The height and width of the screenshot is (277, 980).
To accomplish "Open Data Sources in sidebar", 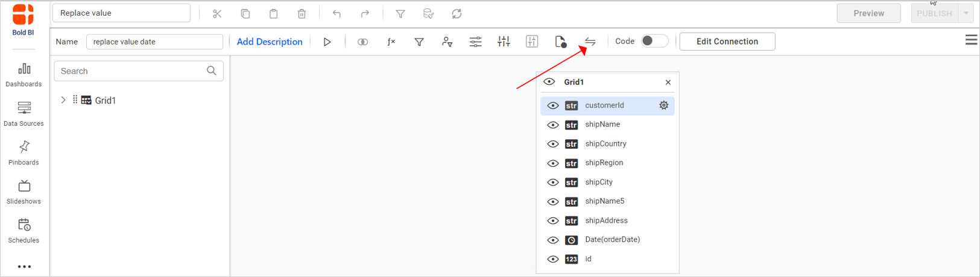I will (x=24, y=113).
